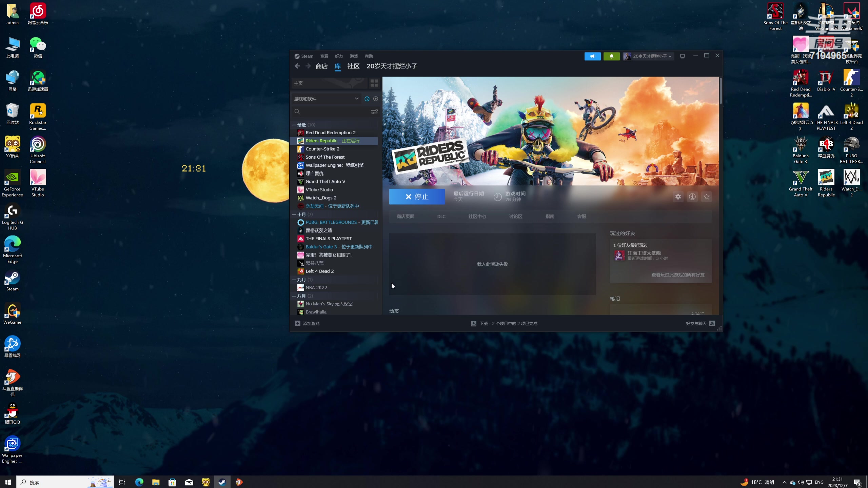Viewport: 868px width, 488px height.
Task: Open Baldur's Gate 3 desktop shortcut
Action: point(801,149)
